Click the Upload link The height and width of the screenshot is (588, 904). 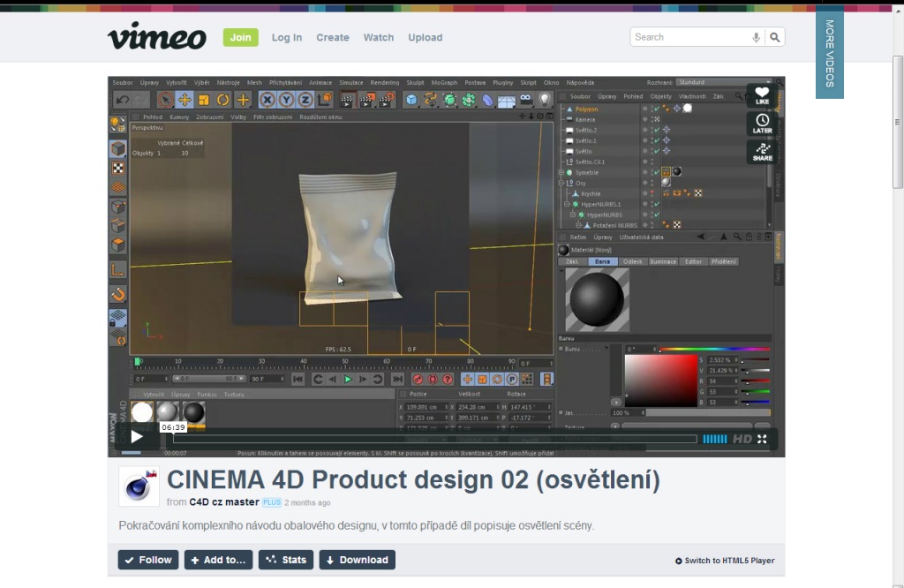425,37
